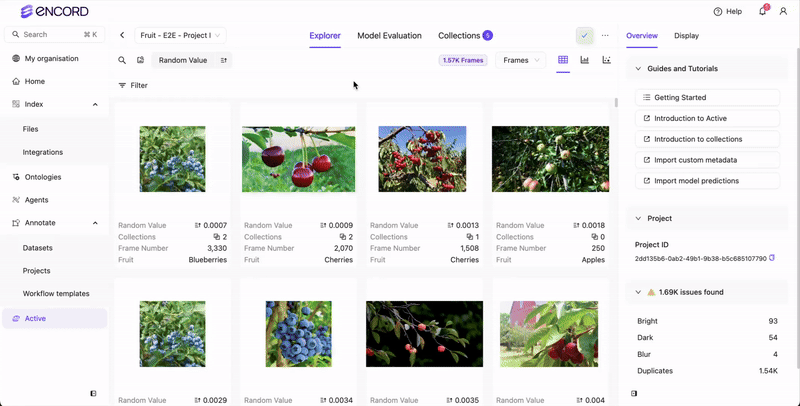
Task: Collapse the Annotate section chevron
Action: click(x=95, y=223)
